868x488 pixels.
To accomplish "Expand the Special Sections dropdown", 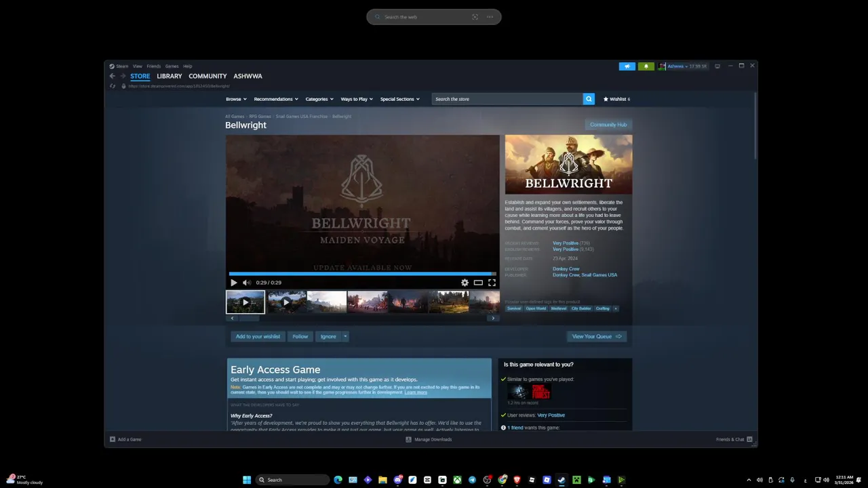I will tap(400, 99).
